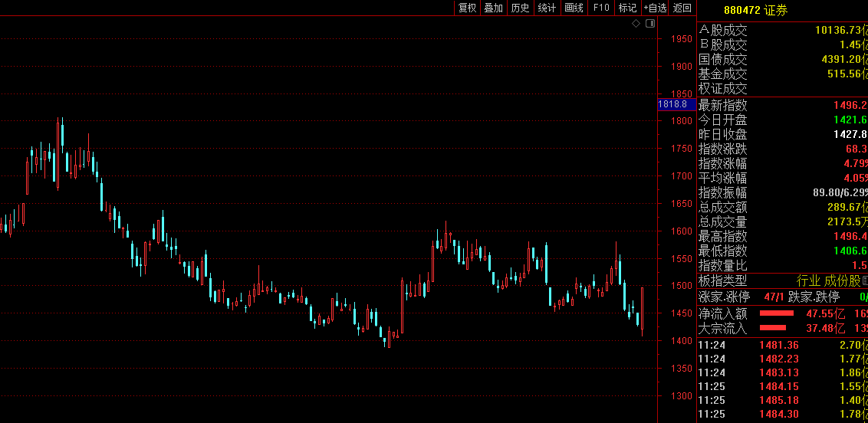The image size is (868, 423).
Task: Go back with the 返回 button
Action: [682, 8]
